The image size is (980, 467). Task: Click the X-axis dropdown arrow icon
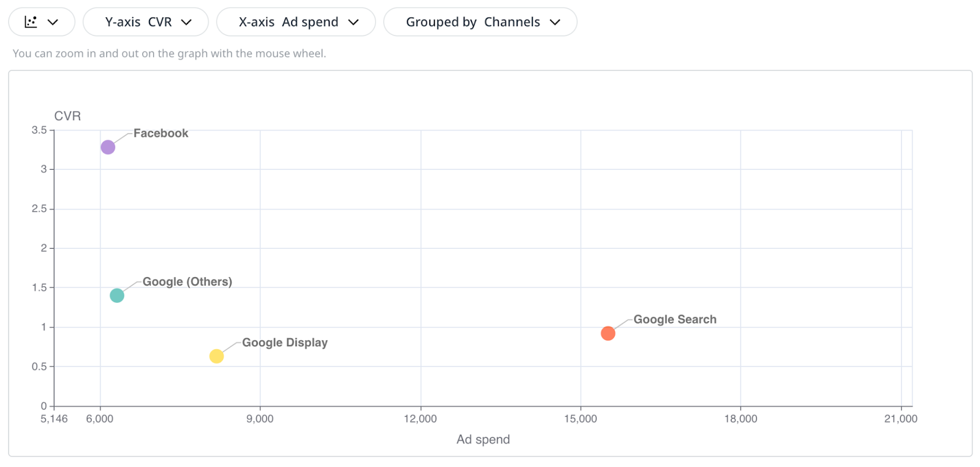(x=354, y=21)
